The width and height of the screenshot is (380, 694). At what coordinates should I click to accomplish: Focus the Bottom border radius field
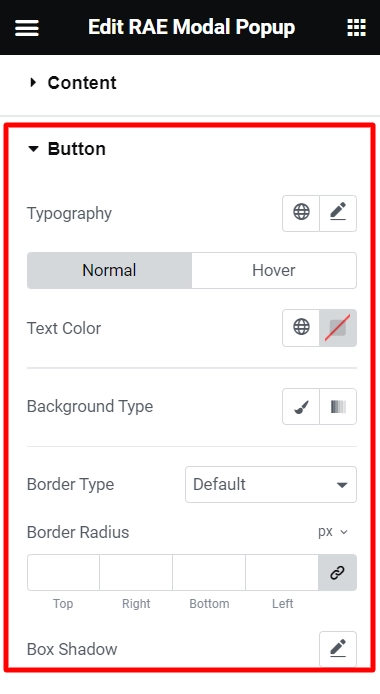pos(209,572)
